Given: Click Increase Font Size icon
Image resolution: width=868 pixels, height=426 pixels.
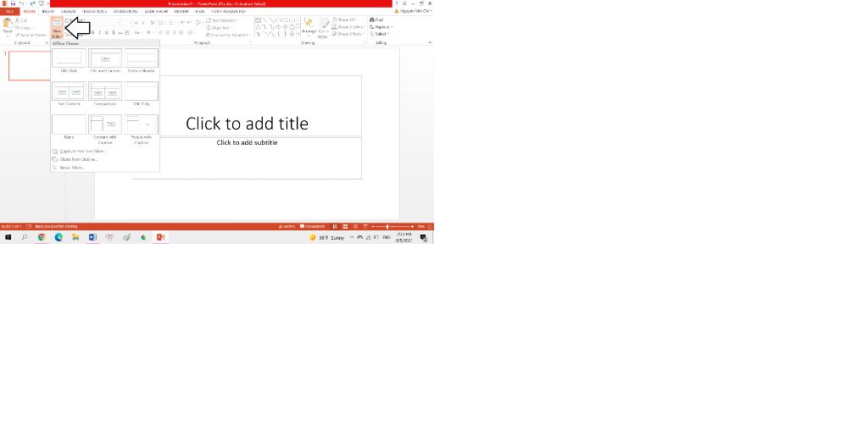Looking at the screenshot, I should point(136,23).
